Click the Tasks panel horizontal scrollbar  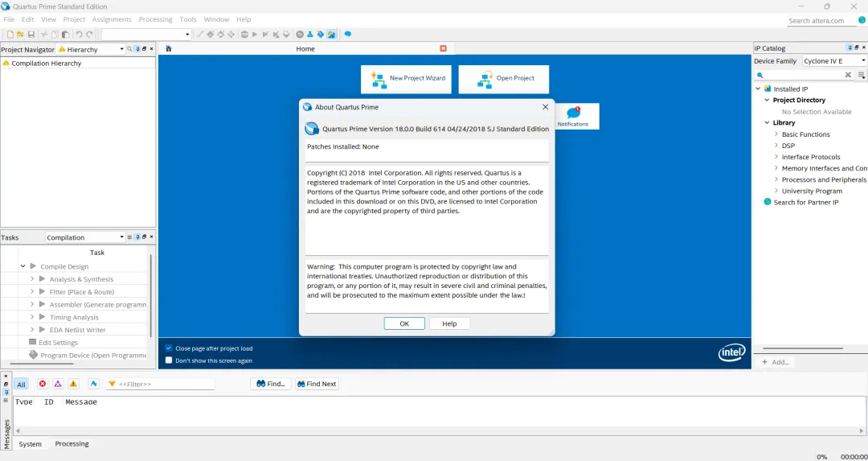(x=42, y=364)
